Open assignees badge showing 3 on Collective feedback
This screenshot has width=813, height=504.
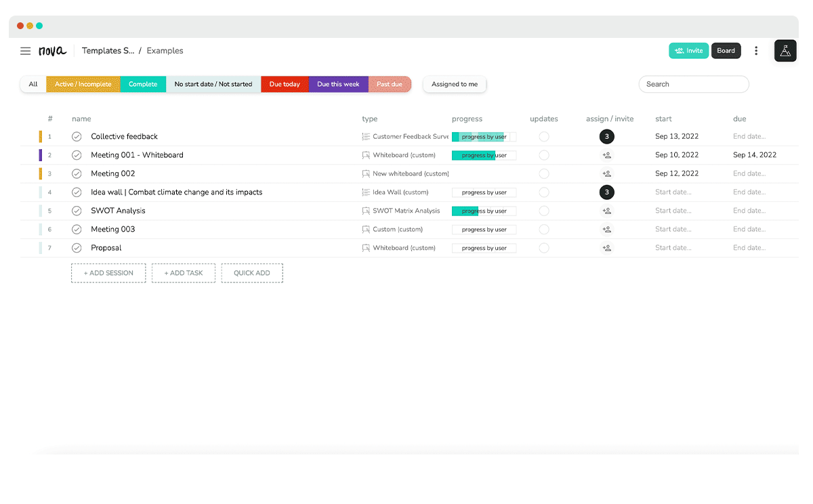click(606, 136)
